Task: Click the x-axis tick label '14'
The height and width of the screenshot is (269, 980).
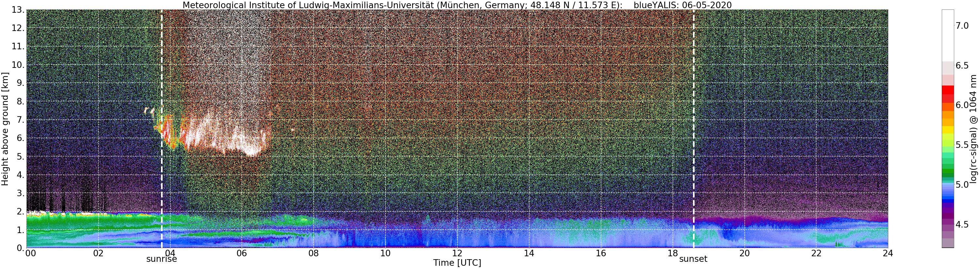Action: (x=529, y=253)
